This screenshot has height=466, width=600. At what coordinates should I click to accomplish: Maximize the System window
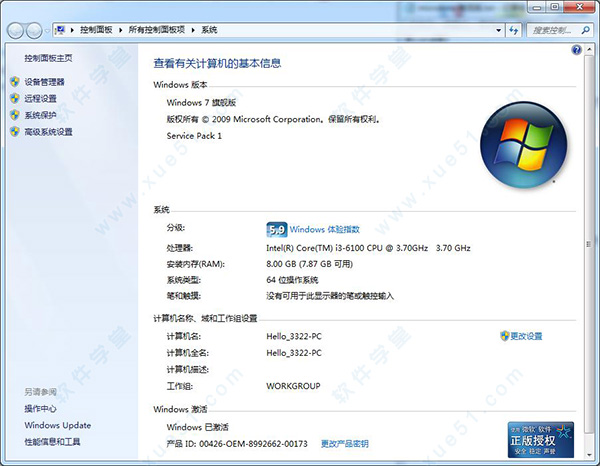tap(555, 7)
